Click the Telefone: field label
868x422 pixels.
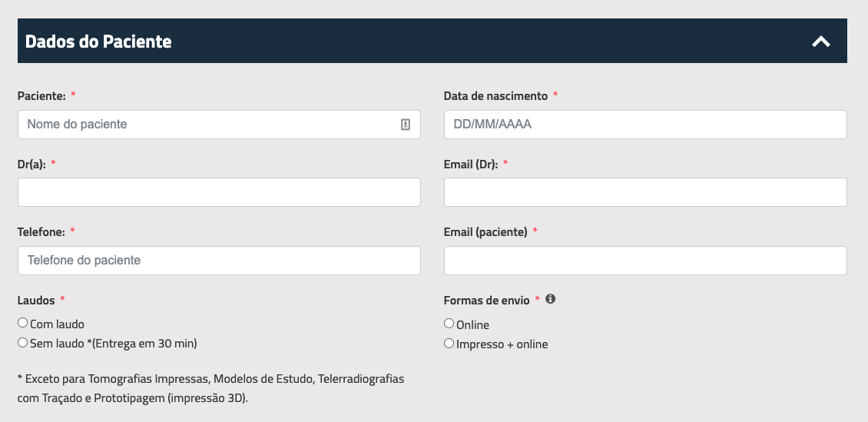[41, 232]
